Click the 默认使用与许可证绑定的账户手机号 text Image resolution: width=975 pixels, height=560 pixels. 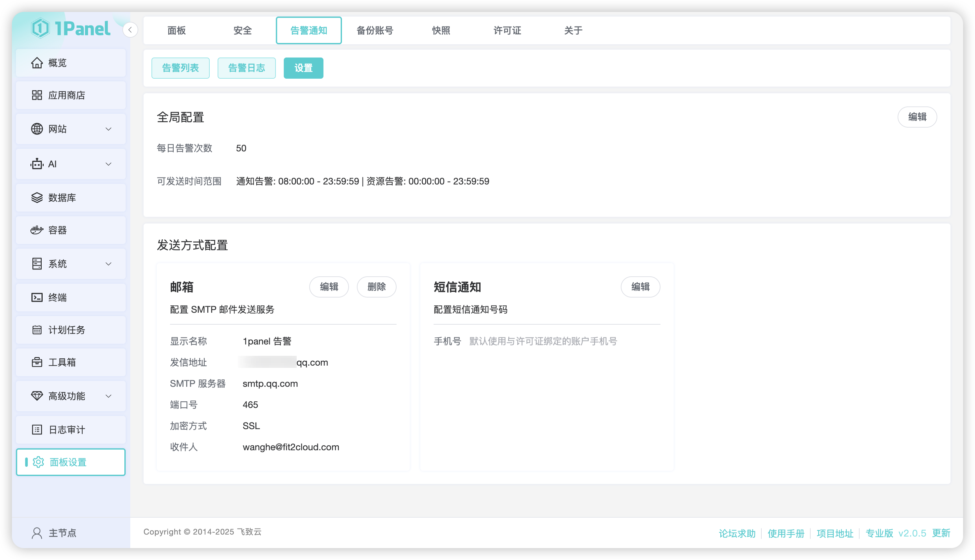(543, 341)
